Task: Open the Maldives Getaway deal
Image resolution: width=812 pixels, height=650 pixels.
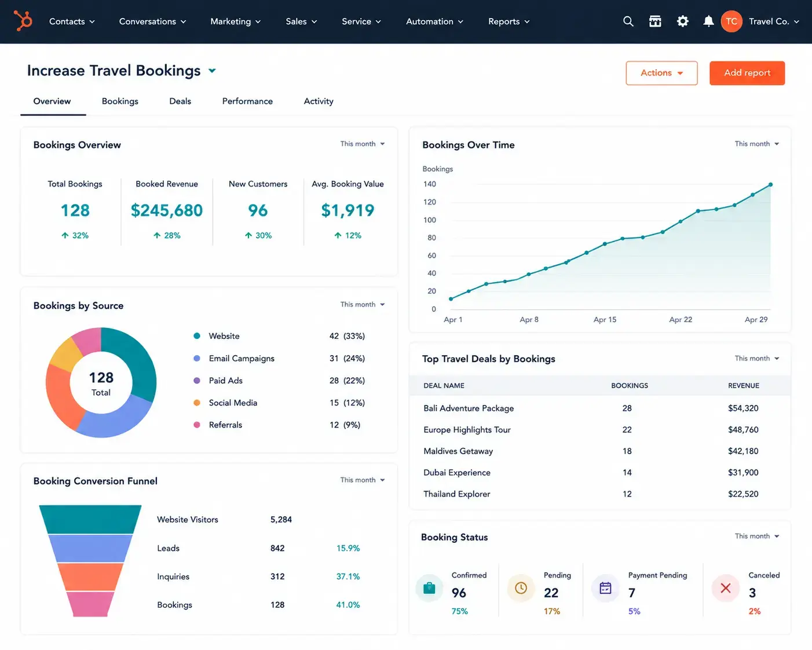Action: tap(458, 451)
